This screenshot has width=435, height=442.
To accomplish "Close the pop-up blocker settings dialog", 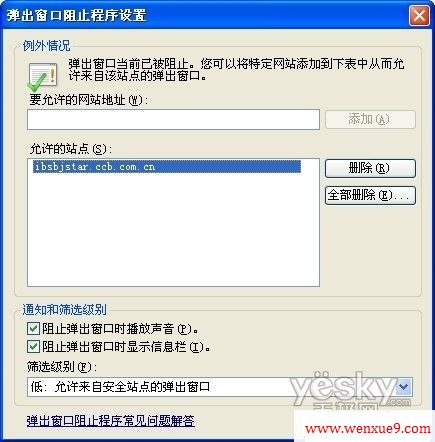I will [419, 16].
